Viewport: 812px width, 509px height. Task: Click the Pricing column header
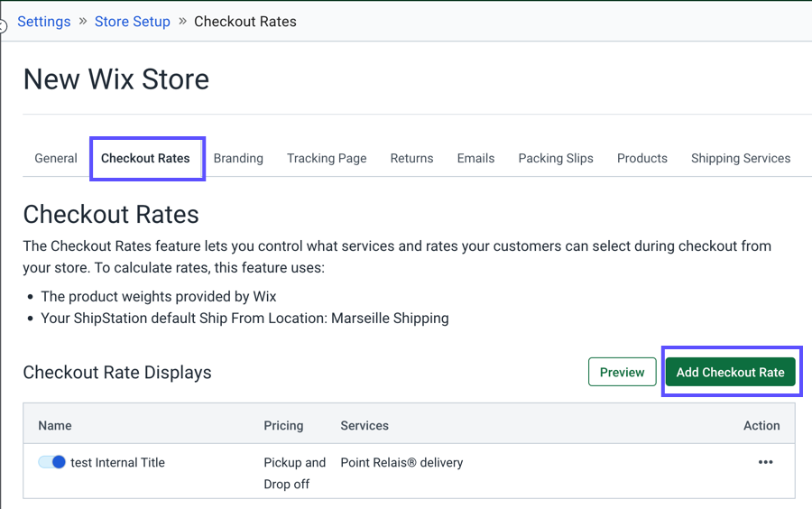click(283, 425)
